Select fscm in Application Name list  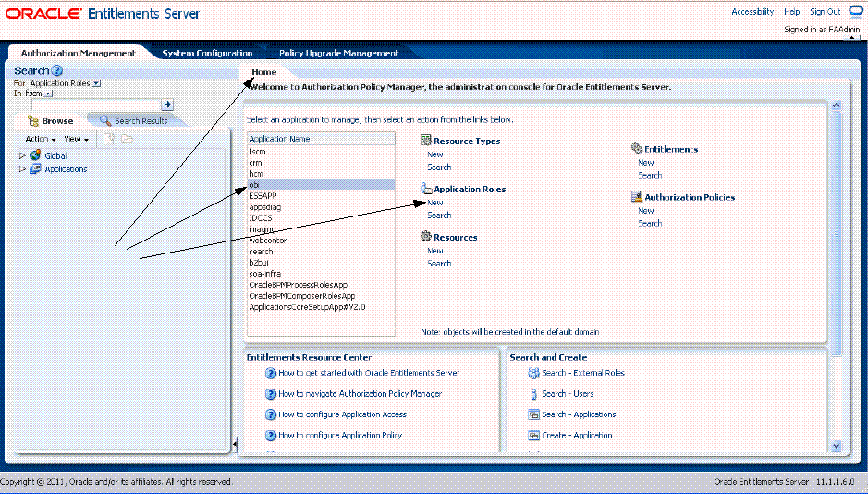pos(321,151)
